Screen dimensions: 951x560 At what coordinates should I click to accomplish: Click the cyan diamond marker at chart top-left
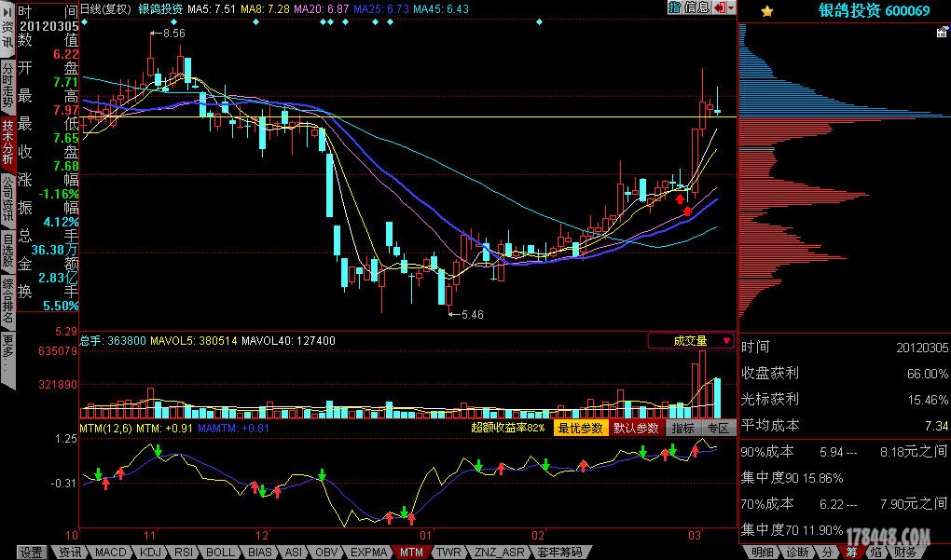[x=85, y=21]
